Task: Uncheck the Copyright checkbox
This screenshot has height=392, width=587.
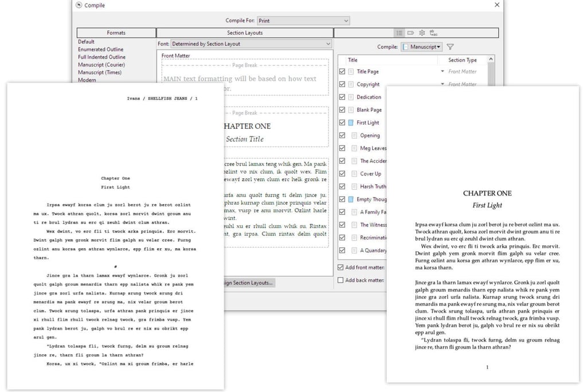Action: pyautogui.click(x=342, y=84)
